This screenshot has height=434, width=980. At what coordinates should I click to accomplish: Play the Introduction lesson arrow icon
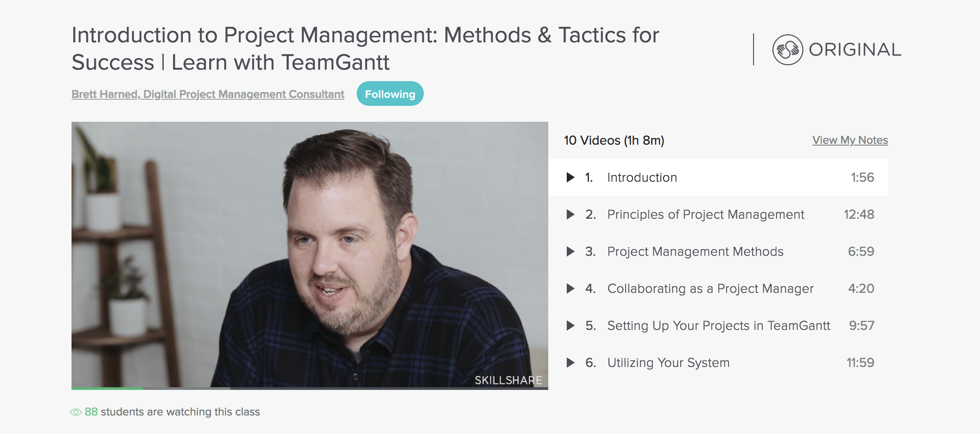[570, 177]
